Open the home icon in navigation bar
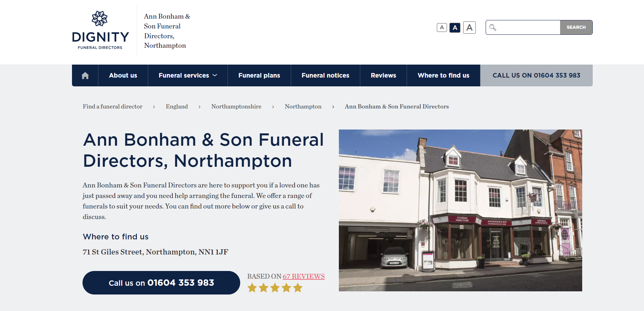The width and height of the screenshot is (644, 311). [85, 75]
